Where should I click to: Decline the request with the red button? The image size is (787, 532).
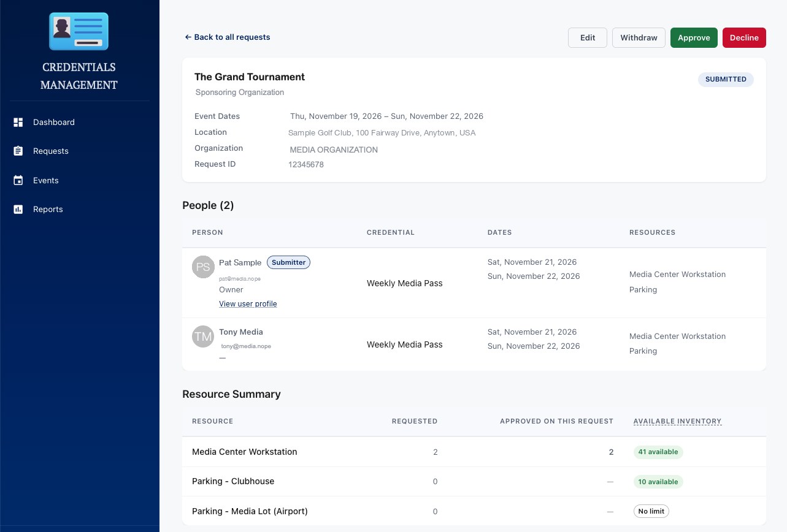744,37
